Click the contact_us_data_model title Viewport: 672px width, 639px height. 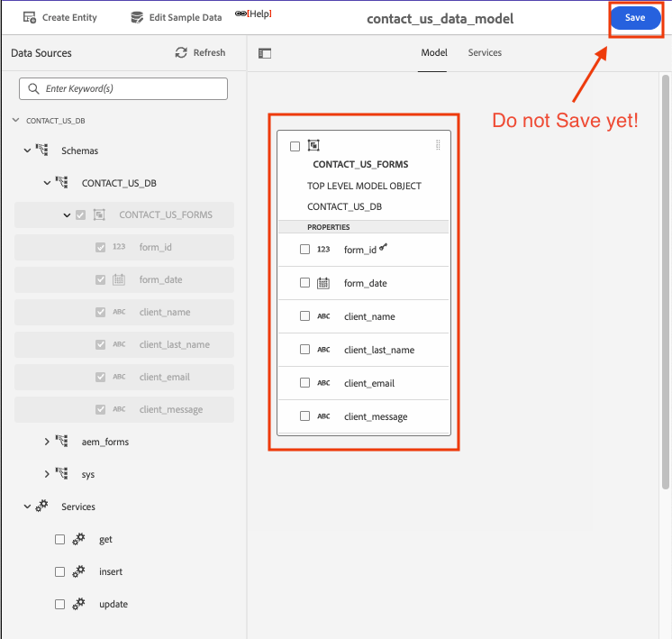coord(440,19)
